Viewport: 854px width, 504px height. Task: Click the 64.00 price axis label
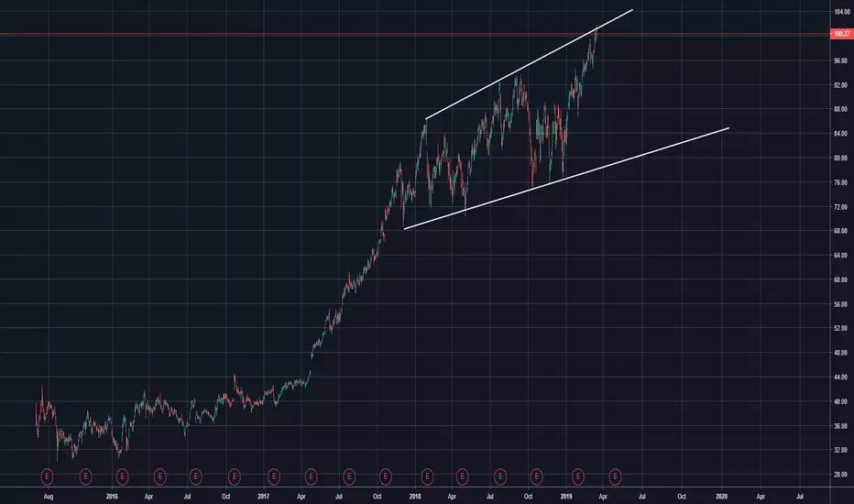(840, 255)
